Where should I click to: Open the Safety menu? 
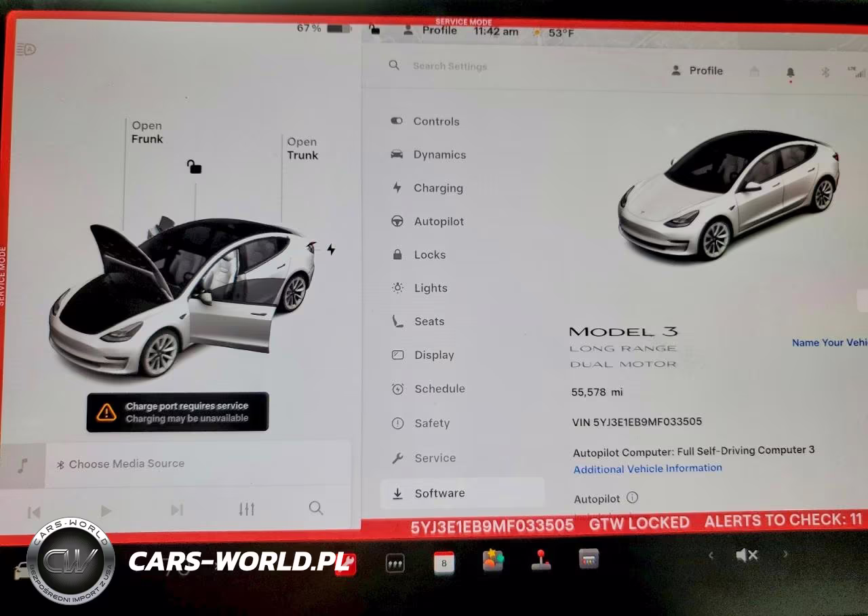(420, 423)
